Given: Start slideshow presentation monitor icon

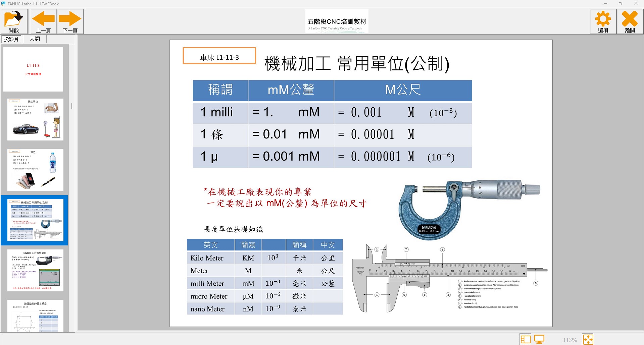Looking at the screenshot, I should [539, 339].
